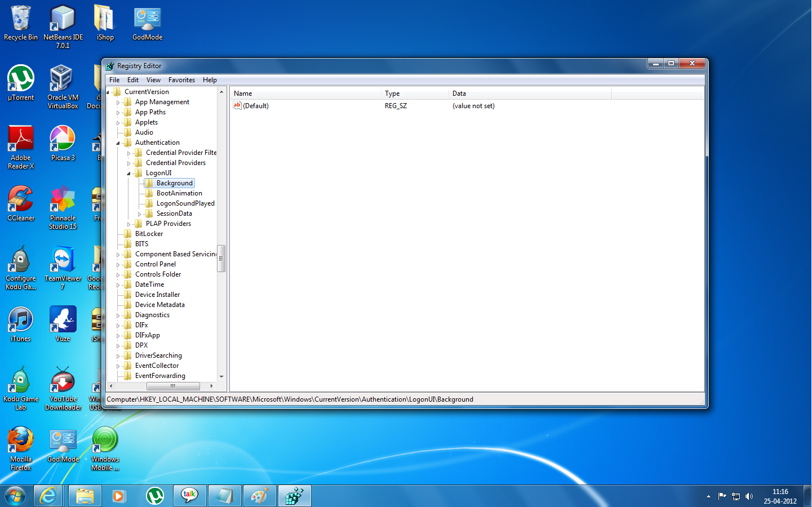The image size is (812, 507).
Task: Select the BootAnimation key
Action: 180,193
